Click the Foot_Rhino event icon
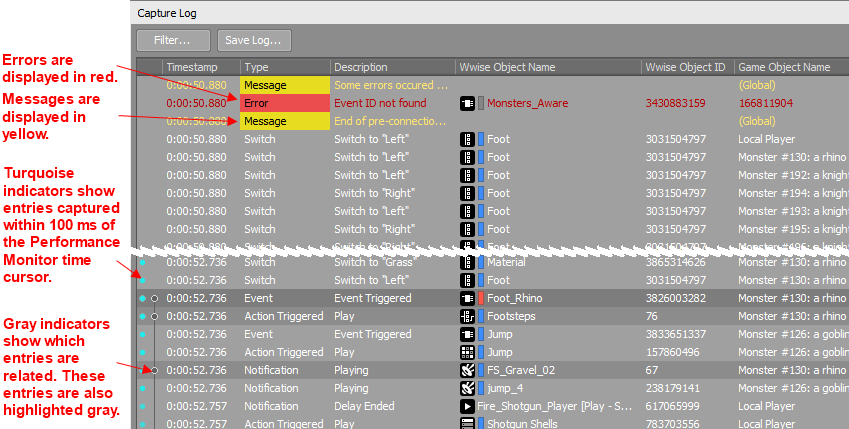 pyautogui.click(x=467, y=298)
